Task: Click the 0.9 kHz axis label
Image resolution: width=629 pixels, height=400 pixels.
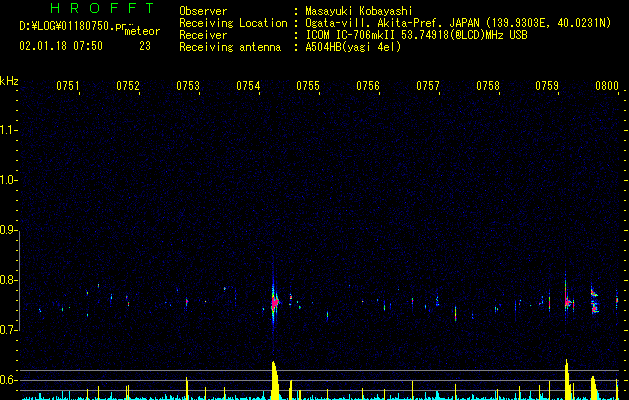Action: coord(9,230)
